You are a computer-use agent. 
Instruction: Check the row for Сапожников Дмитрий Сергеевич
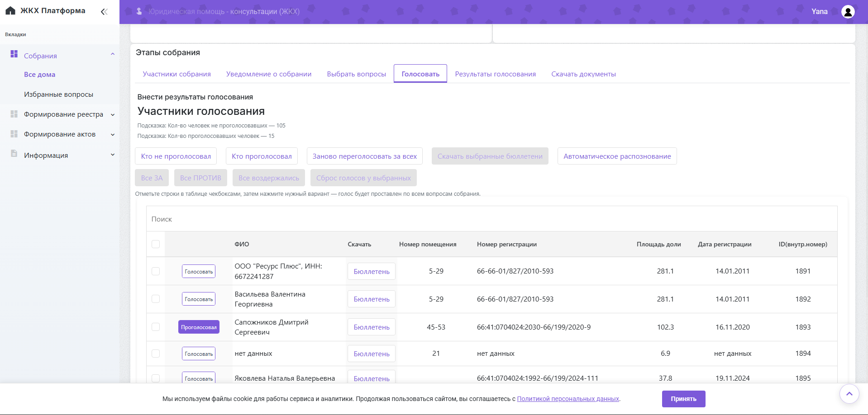pos(156,327)
